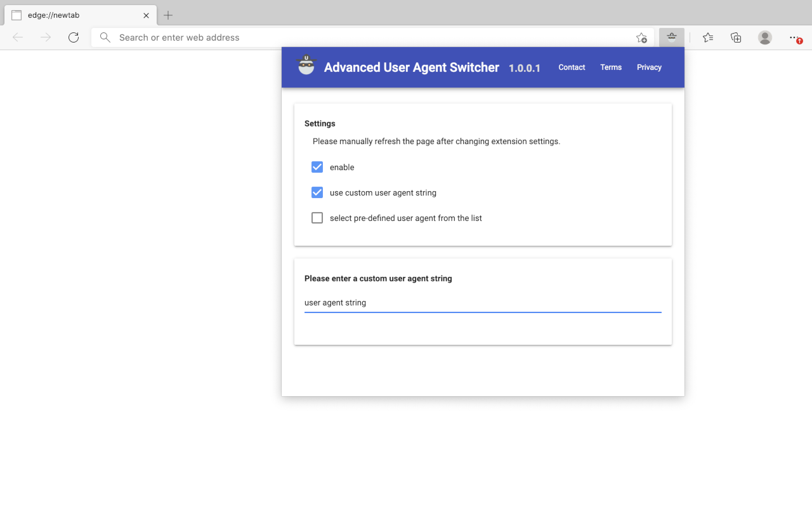812x508 pixels.
Task: Click the forward navigation arrow
Action: 46,37
